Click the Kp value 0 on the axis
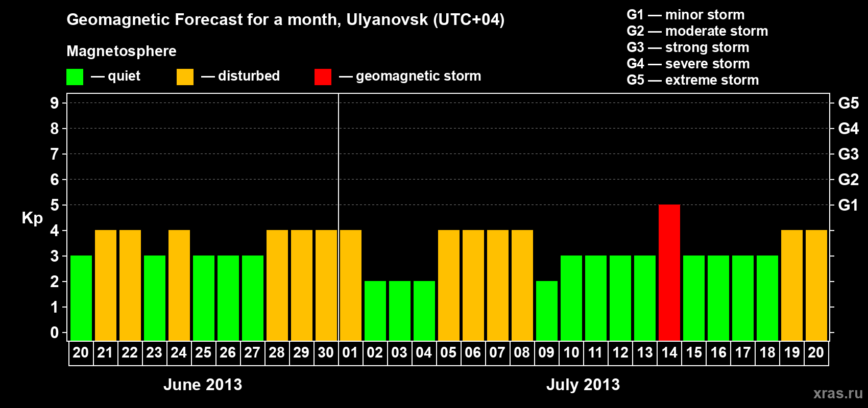The width and height of the screenshot is (868, 408). [55, 333]
